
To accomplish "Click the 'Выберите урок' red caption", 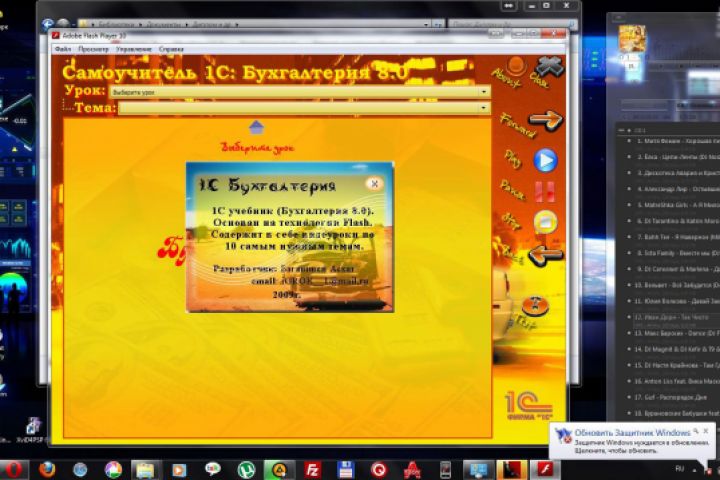I will click(258, 147).
